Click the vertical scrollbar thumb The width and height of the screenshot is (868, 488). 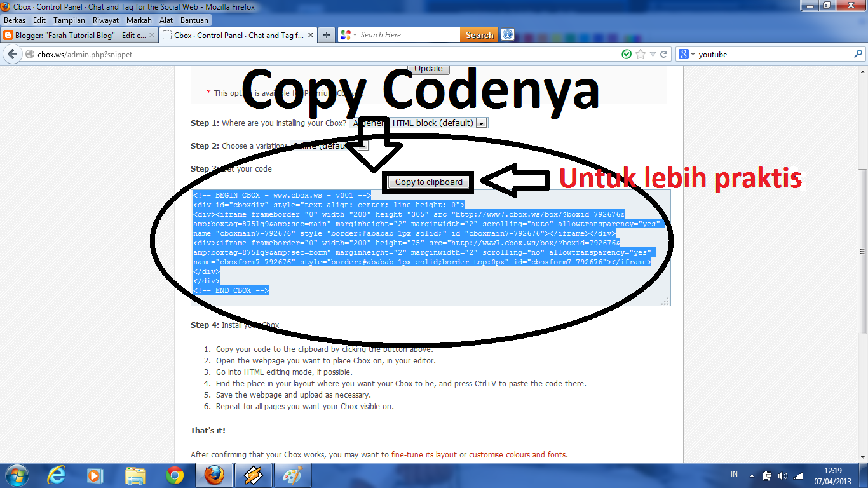pos(862,252)
